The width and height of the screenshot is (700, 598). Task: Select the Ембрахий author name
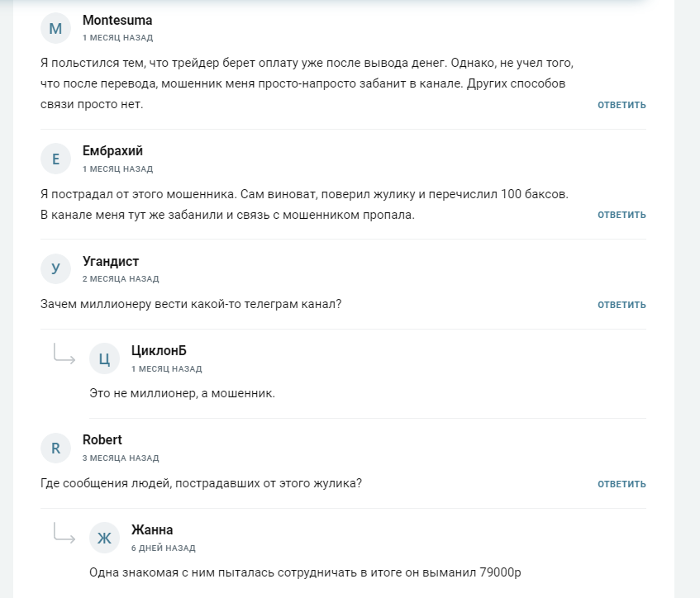(x=112, y=151)
